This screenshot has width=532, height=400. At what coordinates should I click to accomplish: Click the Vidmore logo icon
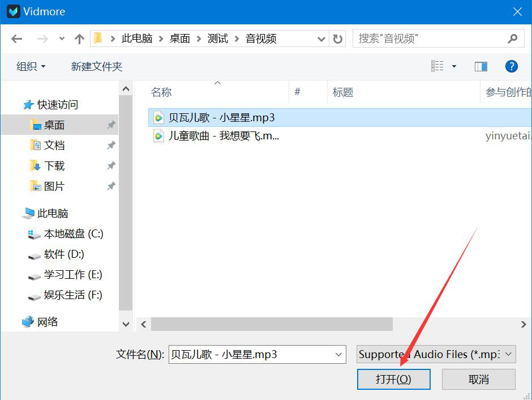(x=12, y=11)
